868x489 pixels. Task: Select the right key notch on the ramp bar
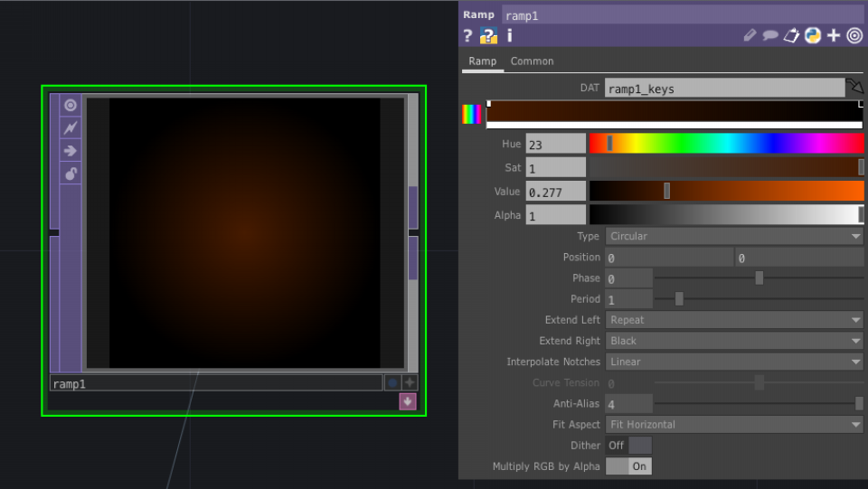coord(860,103)
